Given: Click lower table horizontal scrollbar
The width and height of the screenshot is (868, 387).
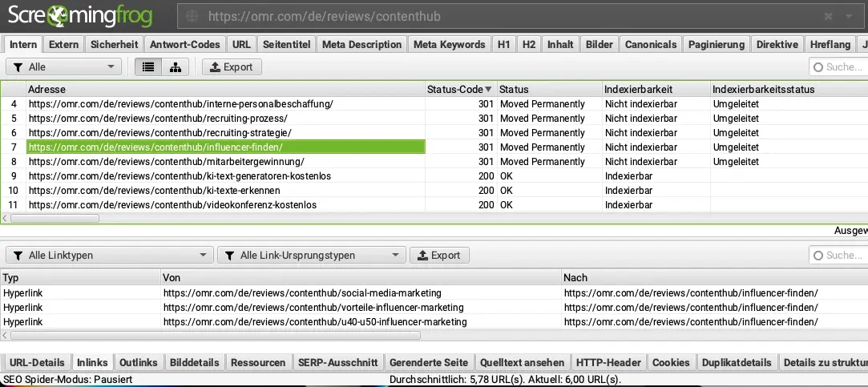Looking at the screenshot, I should click(216, 335).
